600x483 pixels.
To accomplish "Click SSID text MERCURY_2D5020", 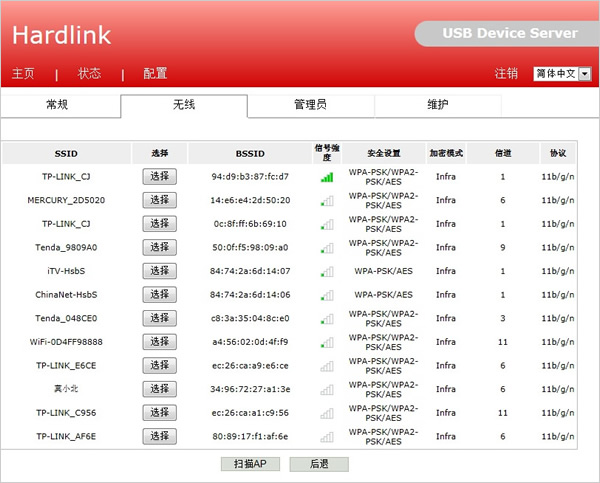I will coord(66,200).
